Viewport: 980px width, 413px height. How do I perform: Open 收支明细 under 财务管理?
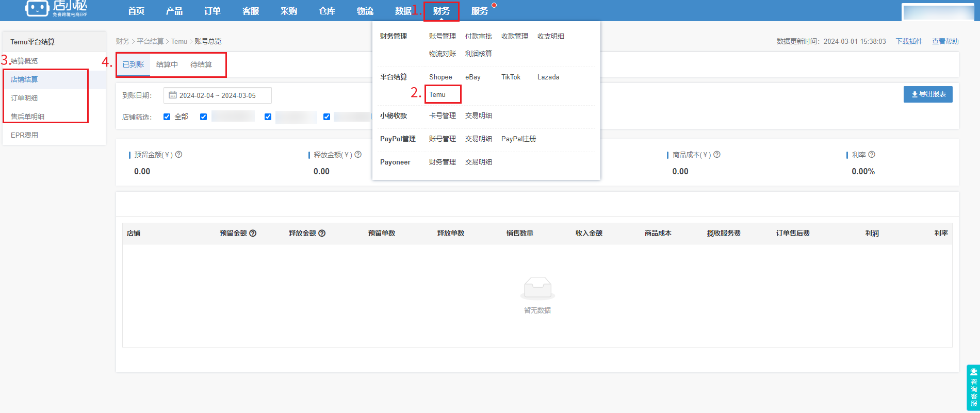(x=551, y=36)
